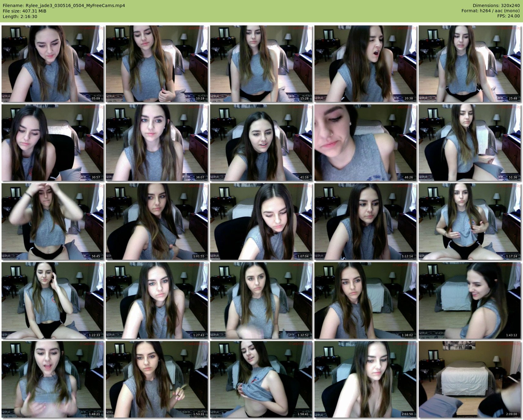Click the Format h264 / aac text
523x420 pixels.
491,11
